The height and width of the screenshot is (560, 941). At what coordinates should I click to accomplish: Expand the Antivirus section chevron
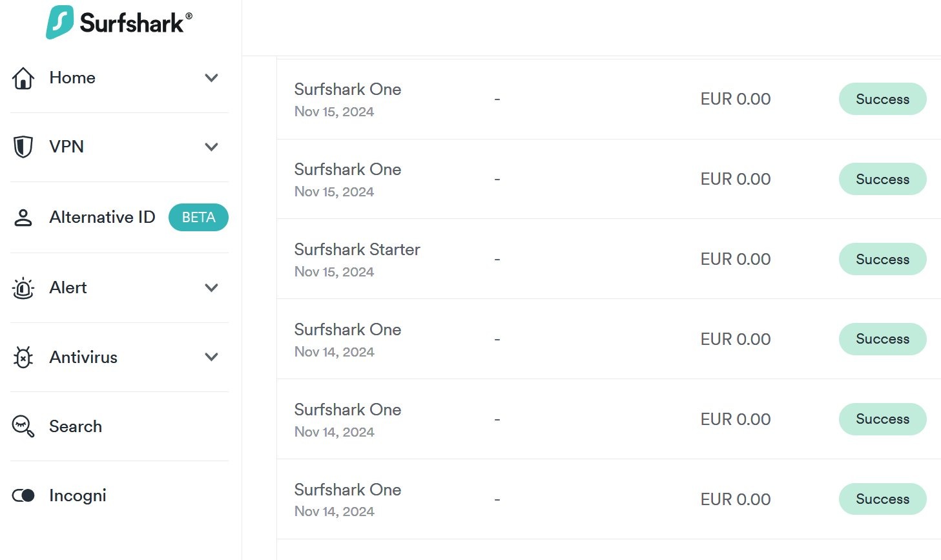tap(211, 357)
